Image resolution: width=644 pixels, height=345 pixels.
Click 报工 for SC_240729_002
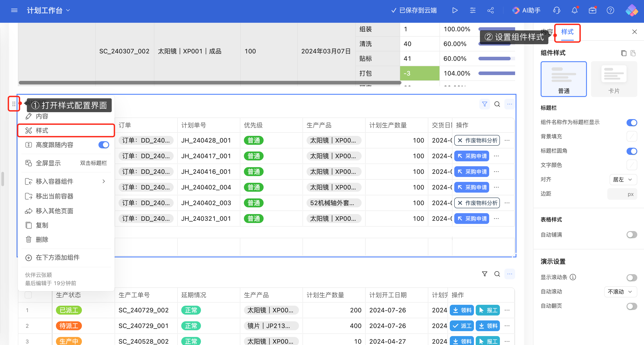coord(488,310)
